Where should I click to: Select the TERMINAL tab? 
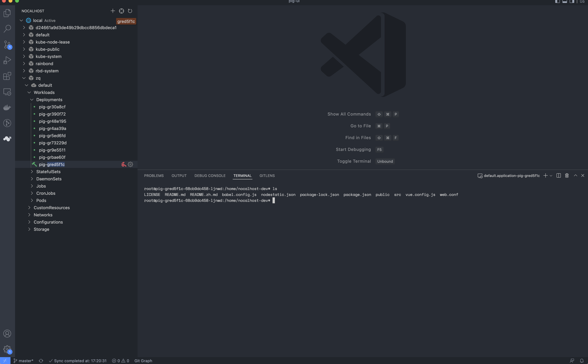(x=242, y=176)
